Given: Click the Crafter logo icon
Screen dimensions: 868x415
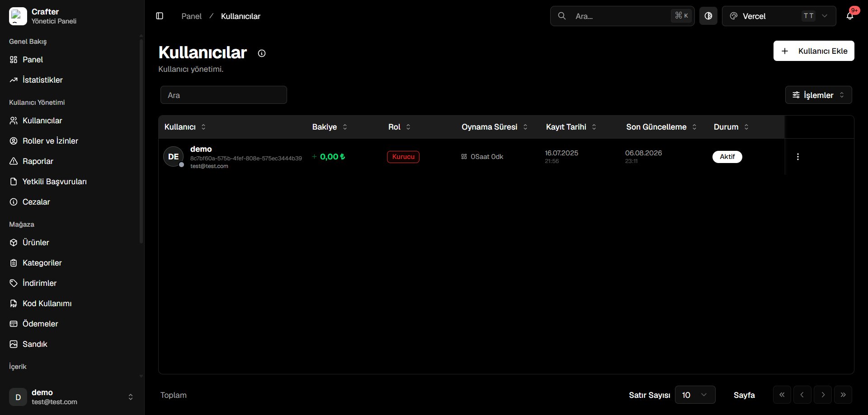Looking at the screenshot, I should (18, 16).
